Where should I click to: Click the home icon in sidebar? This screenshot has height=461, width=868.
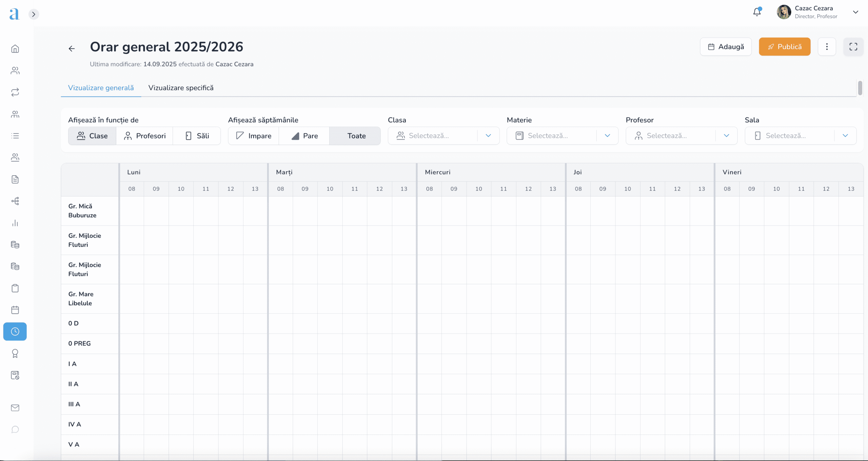[15, 49]
